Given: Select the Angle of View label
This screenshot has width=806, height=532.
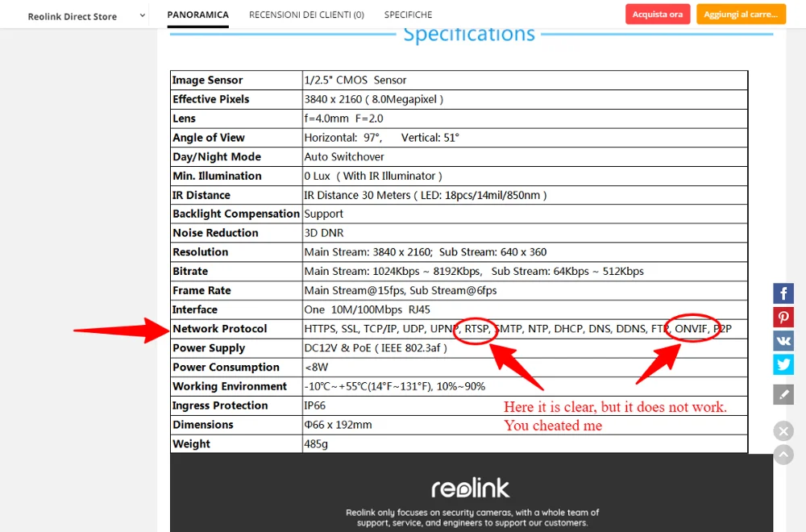Looking at the screenshot, I should point(208,138).
